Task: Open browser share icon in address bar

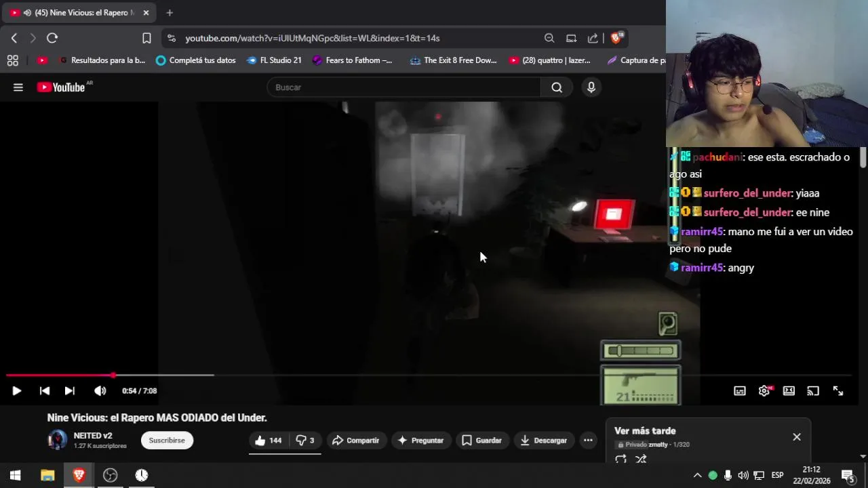Action: click(593, 38)
